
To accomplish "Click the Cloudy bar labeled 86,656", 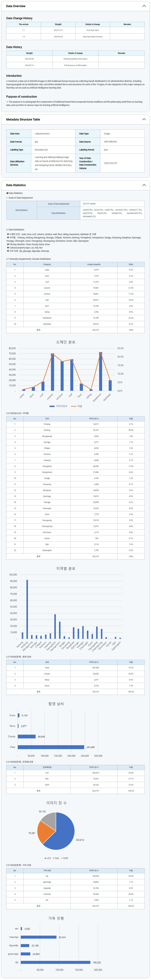I will coord(27,736).
